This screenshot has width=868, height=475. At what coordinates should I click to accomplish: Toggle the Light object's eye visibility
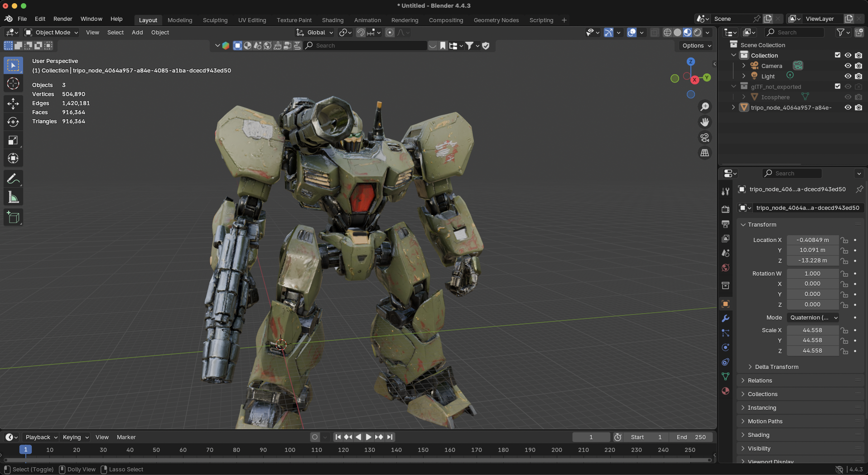click(x=848, y=76)
